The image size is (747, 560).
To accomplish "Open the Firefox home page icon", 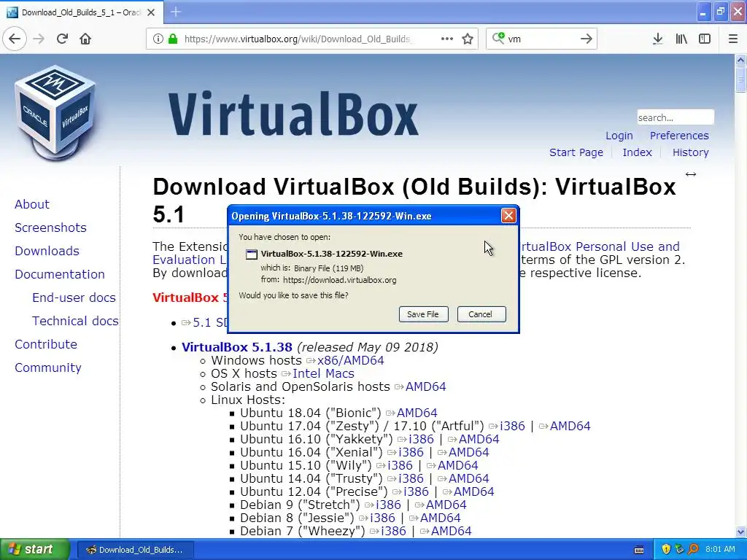I will coord(85,39).
